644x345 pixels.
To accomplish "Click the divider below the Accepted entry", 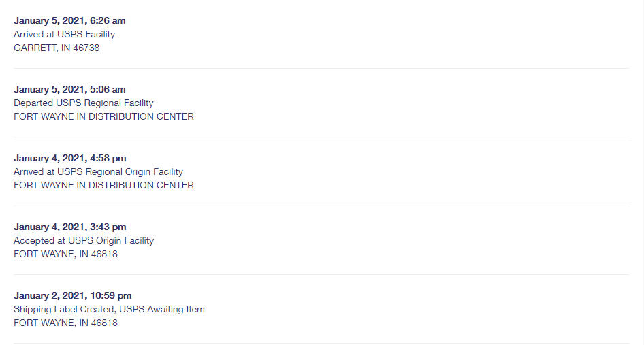I will point(321,274).
